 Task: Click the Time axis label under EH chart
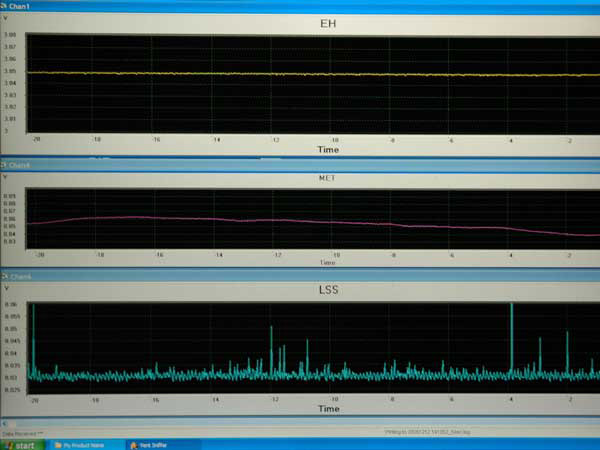point(328,150)
